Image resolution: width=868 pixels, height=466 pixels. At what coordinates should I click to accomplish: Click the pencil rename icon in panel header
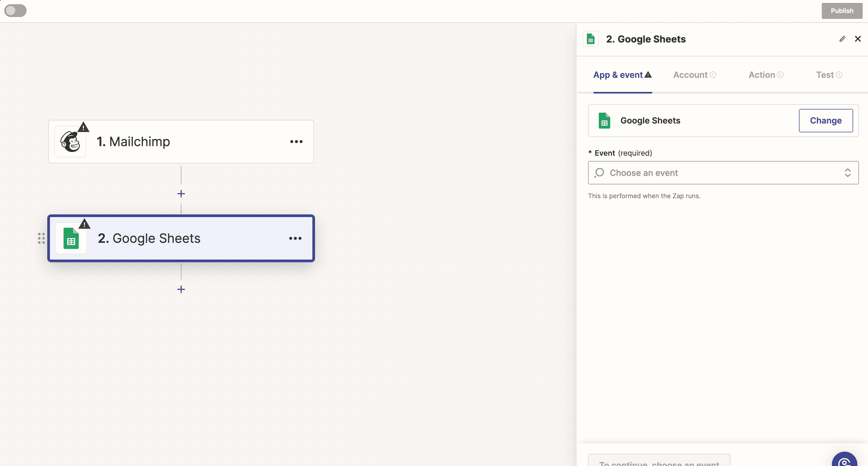click(842, 39)
